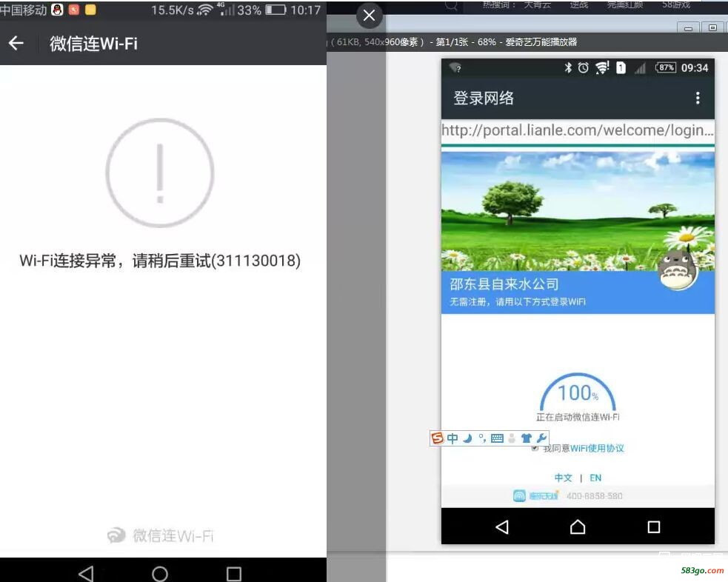Click the 微信连Wi-Fi footer logo text
This screenshot has height=582, width=728.
(173, 535)
